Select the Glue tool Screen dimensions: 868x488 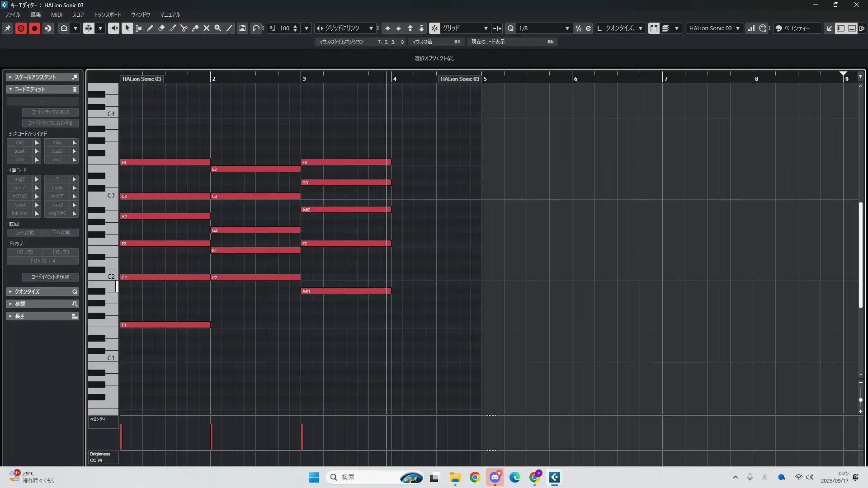click(x=195, y=28)
